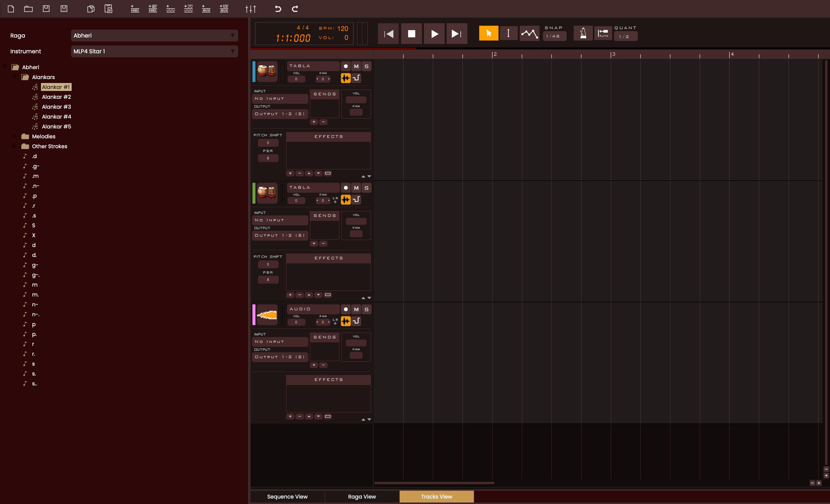This screenshot has width=830, height=504.
Task: Click the Pitch Shift value on green Tabla track
Action: pyautogui.click(x=268, y=264)
